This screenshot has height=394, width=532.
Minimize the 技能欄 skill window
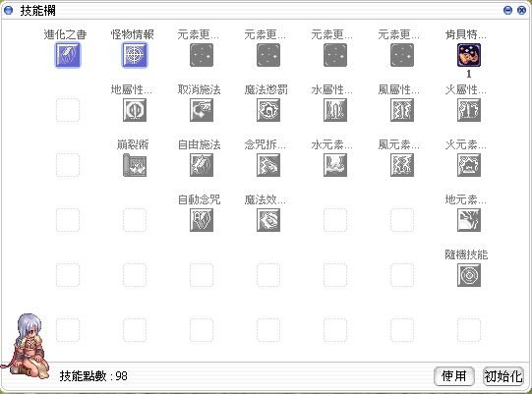coord(508,10)
